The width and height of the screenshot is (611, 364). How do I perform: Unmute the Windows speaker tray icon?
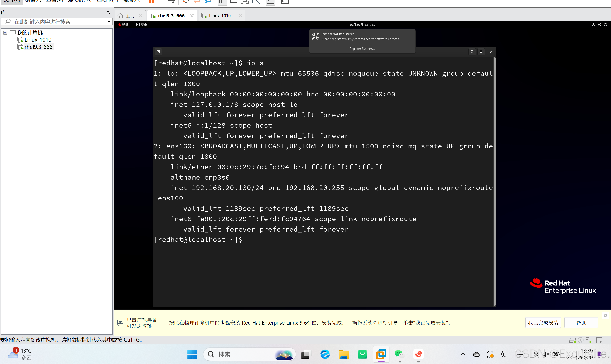pyautogui.click(x=546, y=354)
